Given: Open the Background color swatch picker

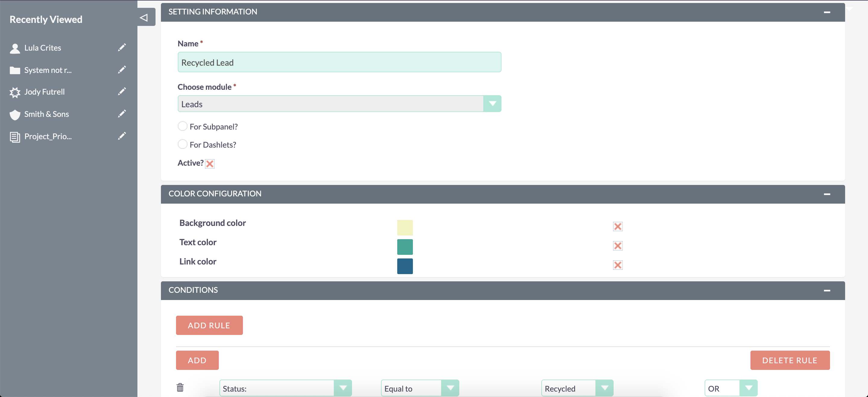Looking at the screenshot, I should (405, 227).
